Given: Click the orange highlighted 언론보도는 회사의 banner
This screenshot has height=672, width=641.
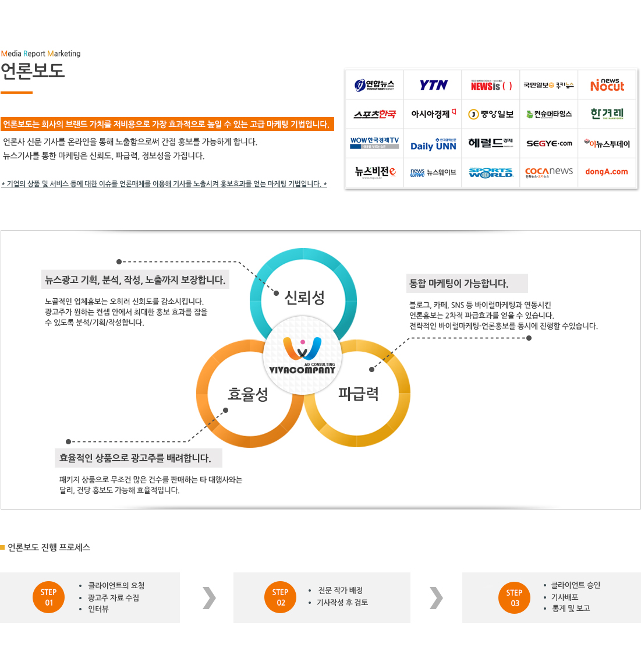Looking at the screenshot, I should (x=167, y=124).
